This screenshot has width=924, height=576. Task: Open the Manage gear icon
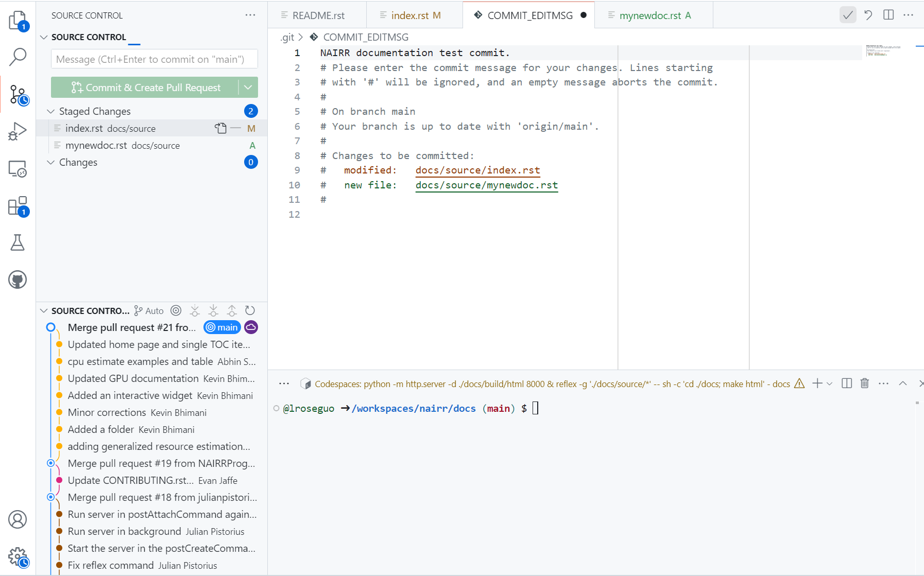(x=19, y=557)
